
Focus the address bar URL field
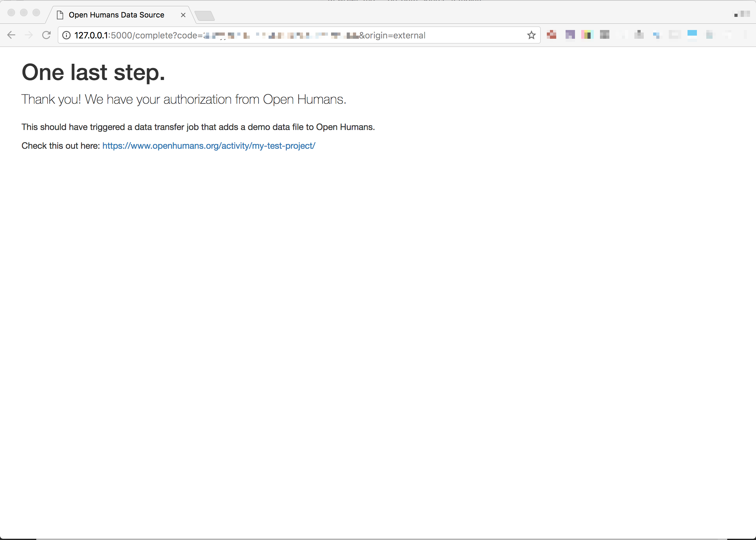299,35
